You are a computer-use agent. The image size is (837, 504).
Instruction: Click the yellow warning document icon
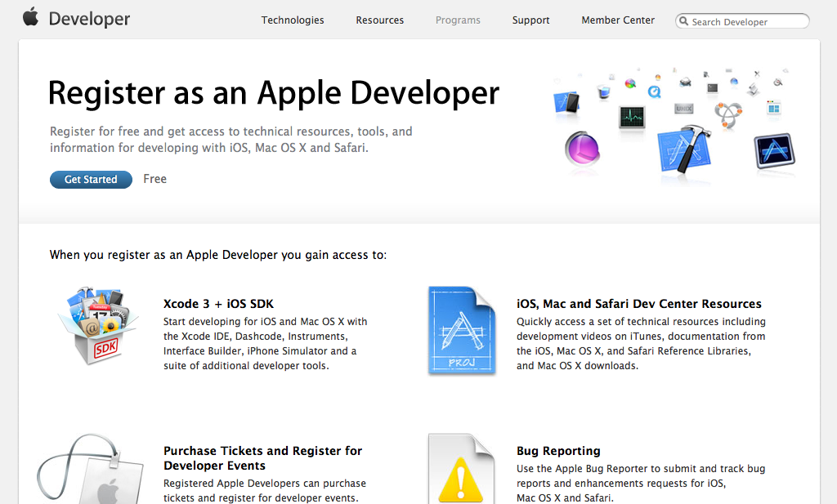pos(461,469)
